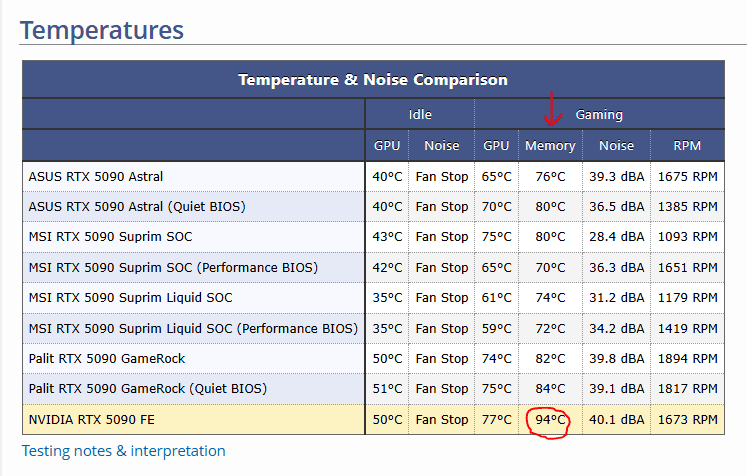Screen dimensions: 747x476
Task: Click the red arrow above Memory column
Action: click(x=549, y=109)
